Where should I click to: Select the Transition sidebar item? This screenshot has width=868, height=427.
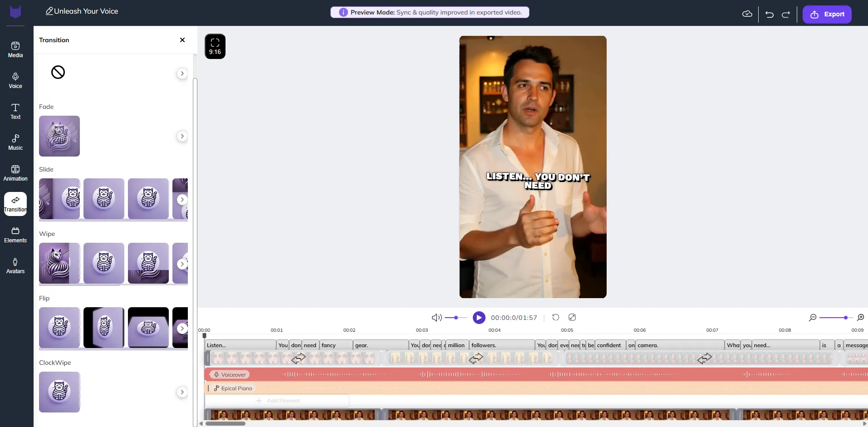[15, 204]
